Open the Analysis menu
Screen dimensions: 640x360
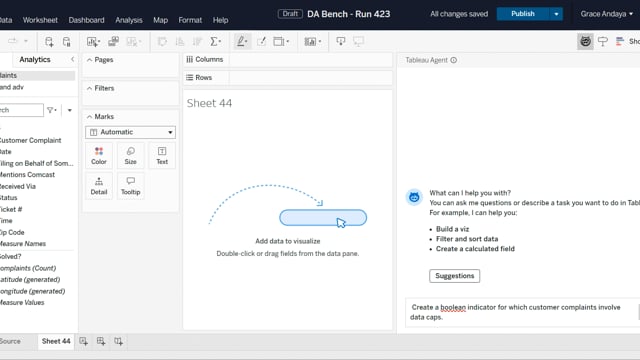point(129,20)
